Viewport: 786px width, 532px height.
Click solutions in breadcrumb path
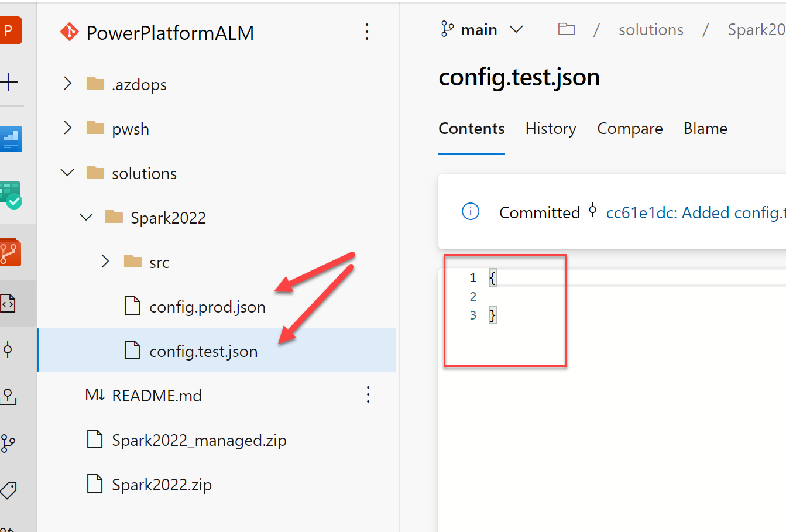coord(650,29)
